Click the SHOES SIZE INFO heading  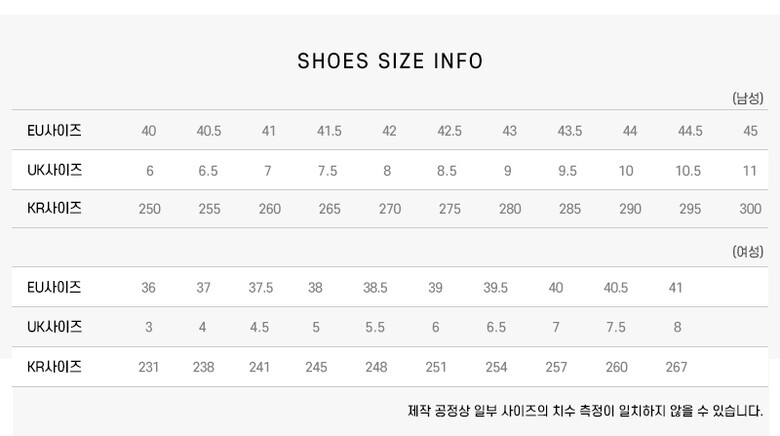[x=390, y=61]
